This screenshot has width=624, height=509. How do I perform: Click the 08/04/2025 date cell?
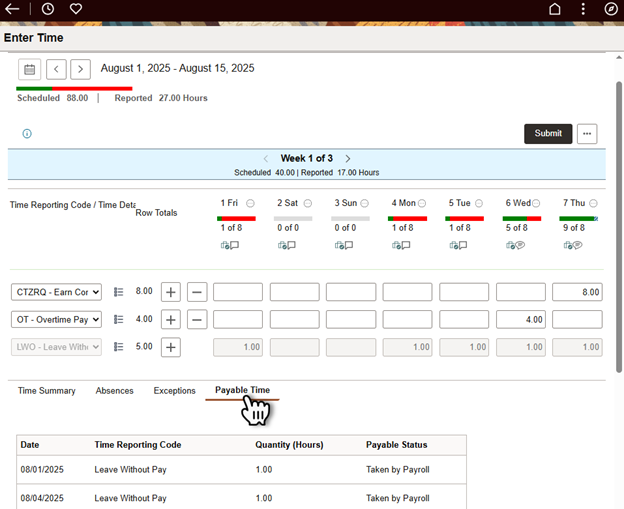(x=42, y=498)
